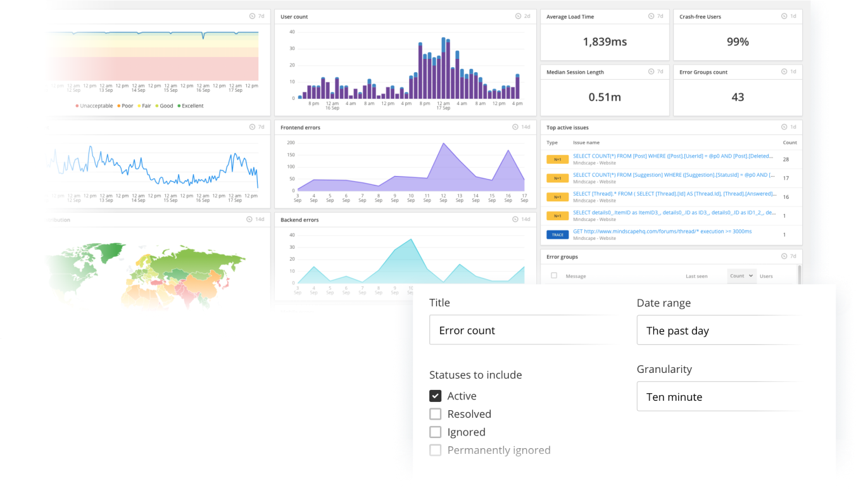Click the Issue name column header
The height and width of the screenshot is (490, 868).
click(x=586, y=142)
